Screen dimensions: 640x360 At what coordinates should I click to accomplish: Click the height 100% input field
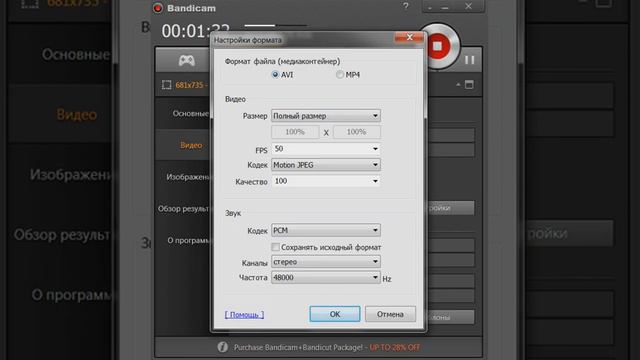[357, 132]
